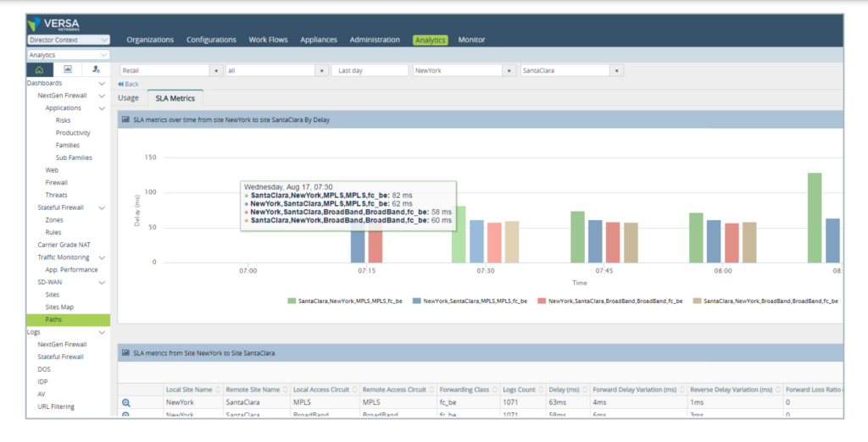Clear the Retail organization filter
Viewport: 868px width, 442px height.
point(216,71)
